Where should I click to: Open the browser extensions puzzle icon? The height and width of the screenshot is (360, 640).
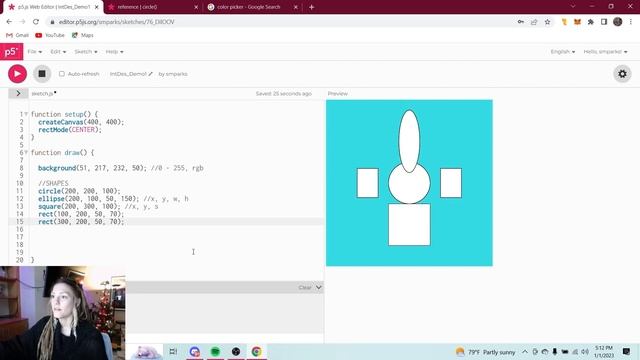591,22
